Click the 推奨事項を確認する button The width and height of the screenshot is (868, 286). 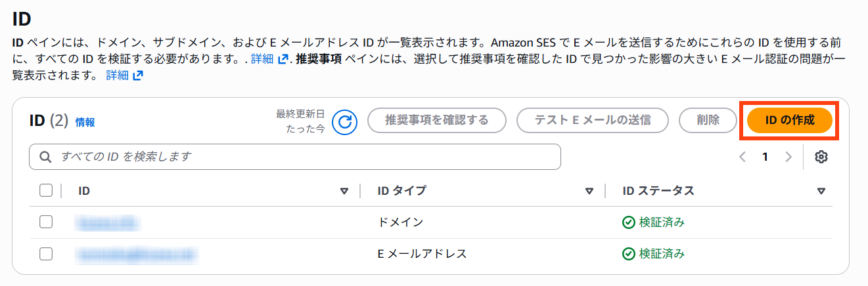[x=436, y=121]
